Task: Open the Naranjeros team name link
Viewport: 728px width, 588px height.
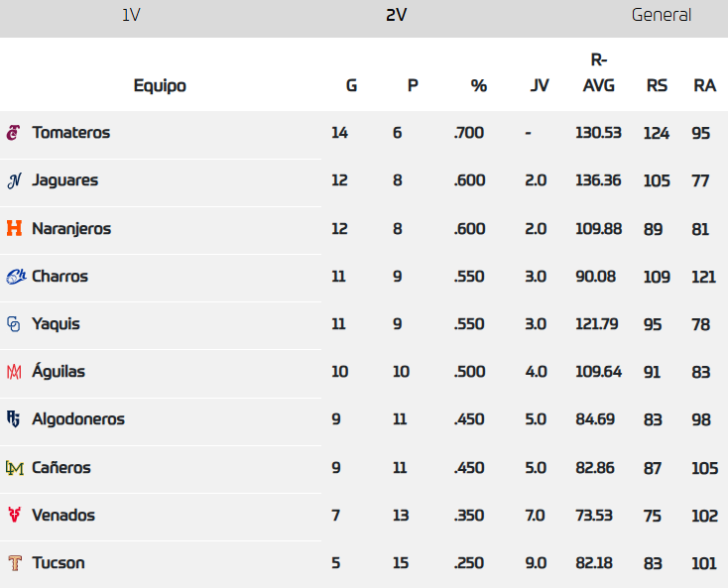Action: click(x=71, y=228)
